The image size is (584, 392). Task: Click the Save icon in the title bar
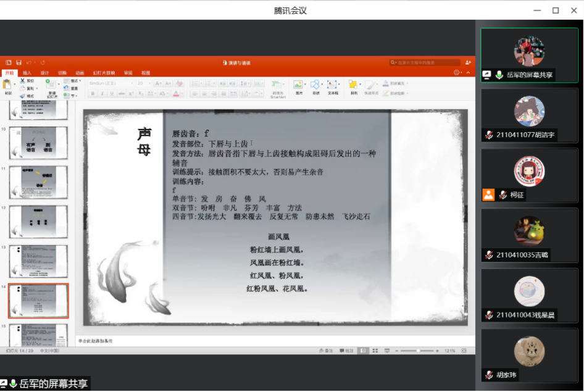tap(19, 62)
